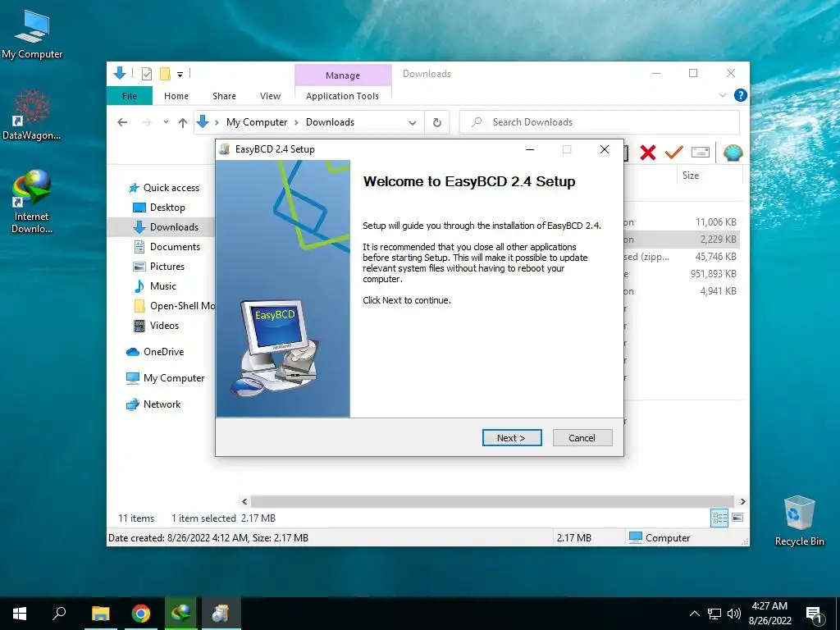Click My Computer breadcrumb in address bar
Image resolution: width=840 pixels, height=630 pixels.
[257, 122]
